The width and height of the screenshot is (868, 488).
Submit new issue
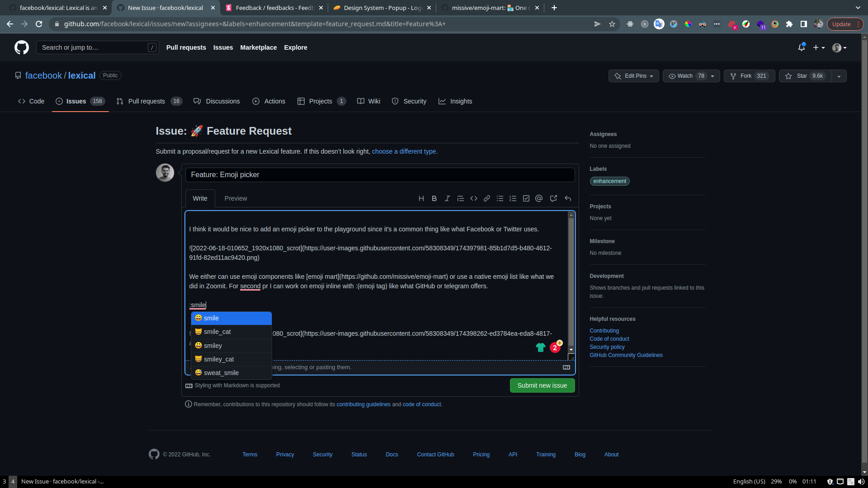pyautogui.click(x=542, y=385)
